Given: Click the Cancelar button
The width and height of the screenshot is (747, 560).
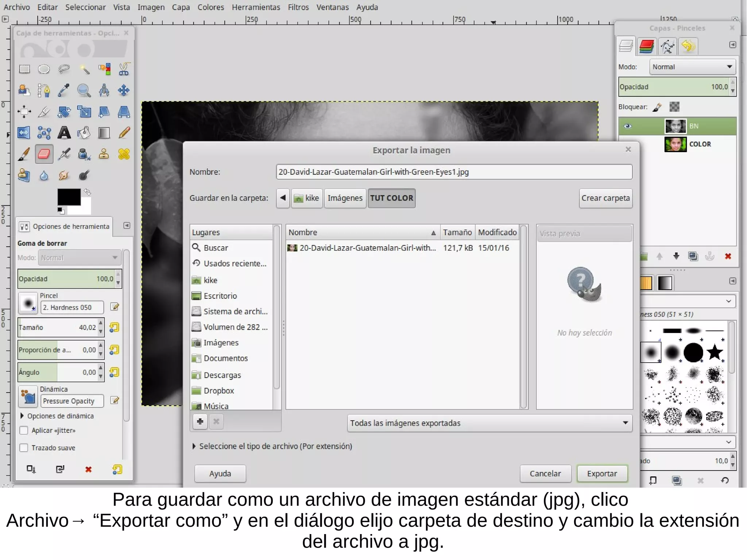Looking at the screenshot, I should tap(545, 474).
